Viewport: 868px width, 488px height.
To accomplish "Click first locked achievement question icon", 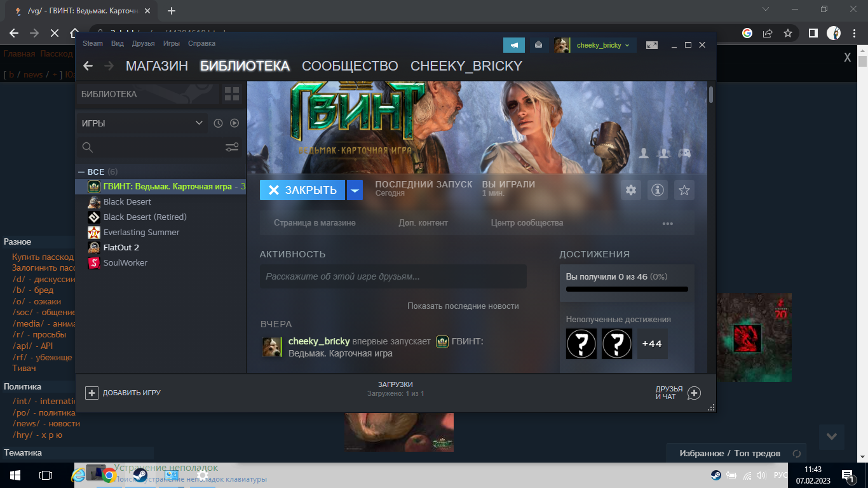I will [x=581, y=344].
